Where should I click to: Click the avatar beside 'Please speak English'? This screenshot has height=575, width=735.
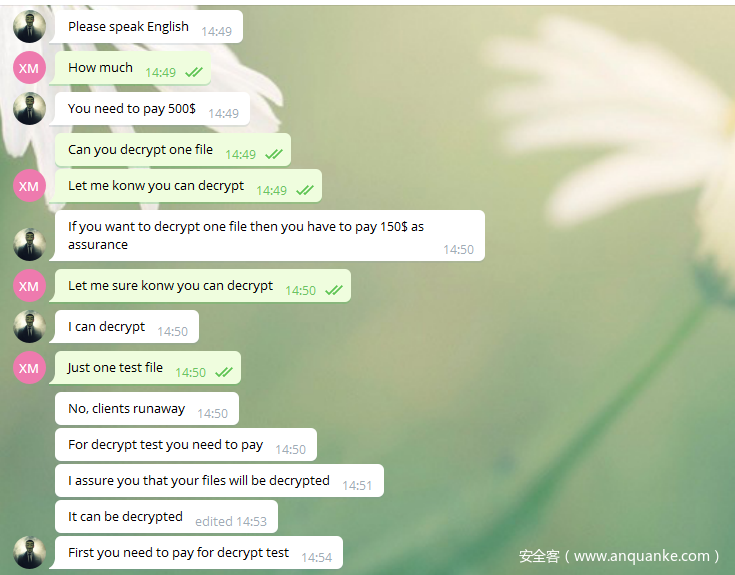(30, 27)
